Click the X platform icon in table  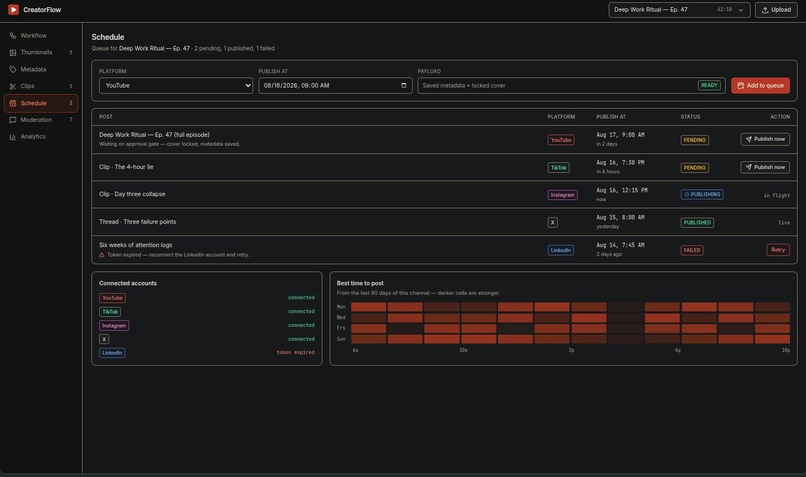coord(553,223)
